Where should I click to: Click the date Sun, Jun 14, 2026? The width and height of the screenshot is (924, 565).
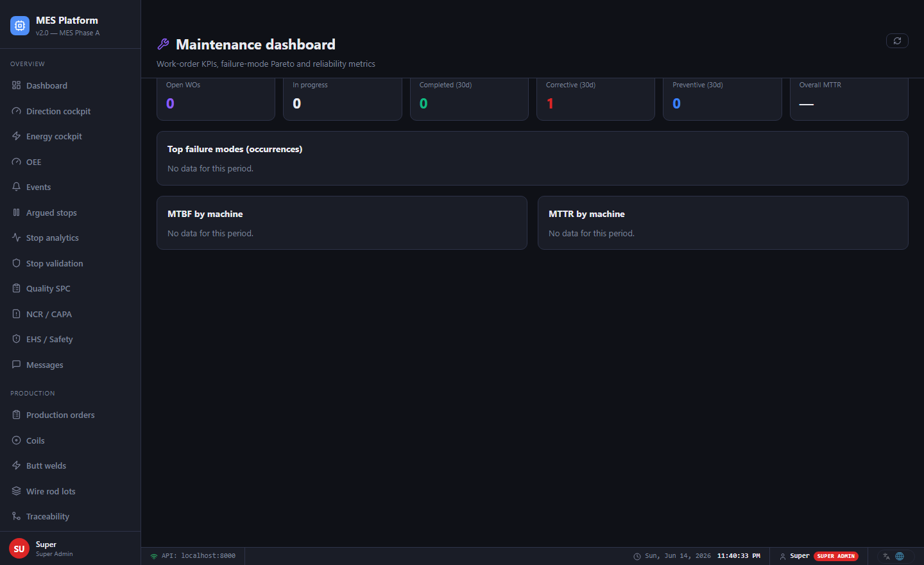pos(678,556)
